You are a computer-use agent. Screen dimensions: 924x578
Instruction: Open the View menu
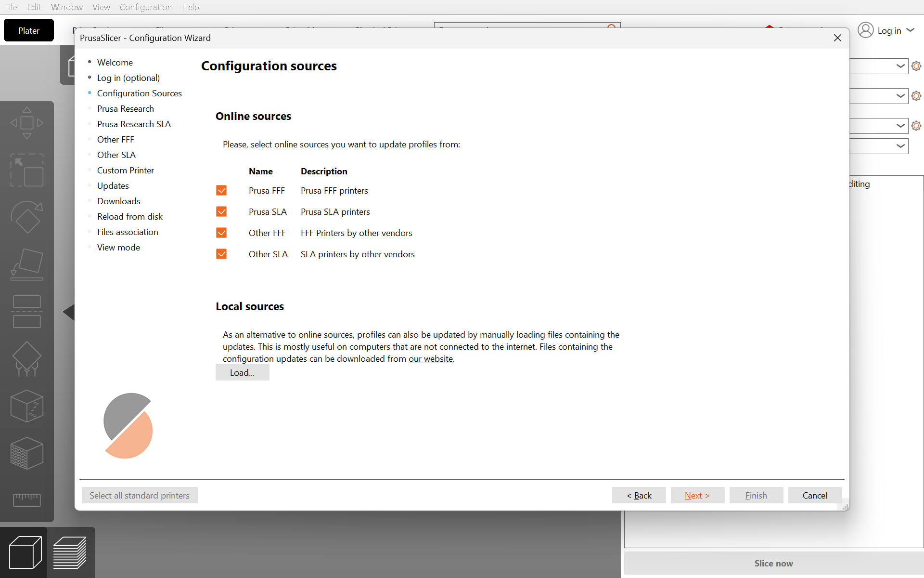[101, 7]
